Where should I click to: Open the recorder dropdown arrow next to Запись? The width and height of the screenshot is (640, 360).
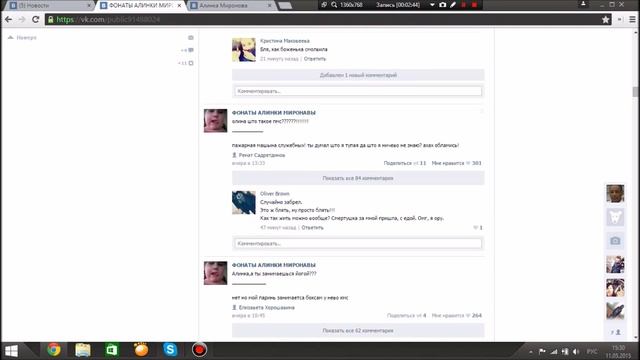[x=432, y=5]
